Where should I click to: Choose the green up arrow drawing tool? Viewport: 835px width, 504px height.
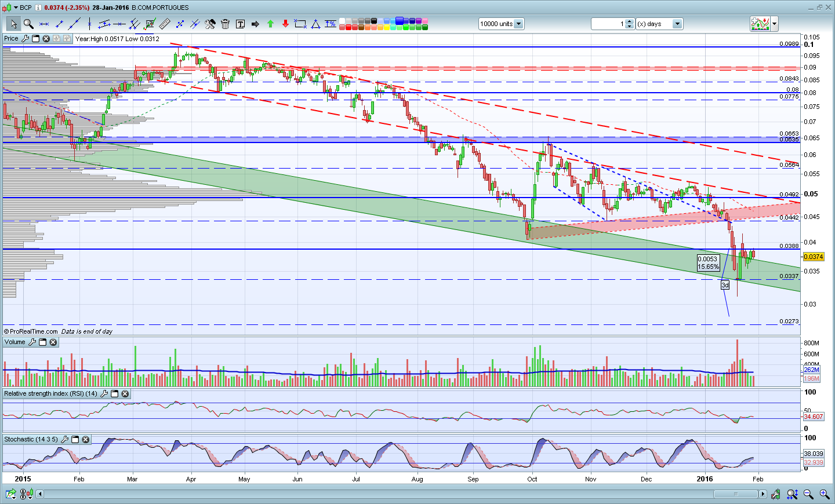pos(270,24)
